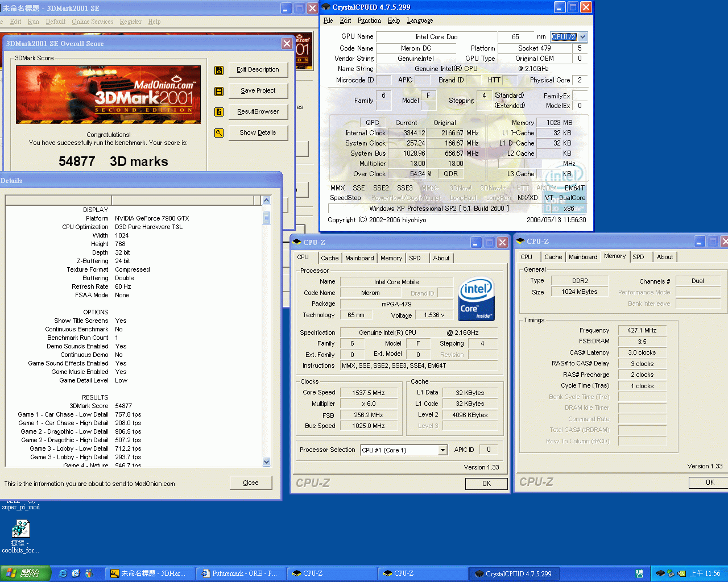Viewport: 728px width, 582px height.
Task: Click the language bar indicator in taskbar
Action: [x=639, y=573]
